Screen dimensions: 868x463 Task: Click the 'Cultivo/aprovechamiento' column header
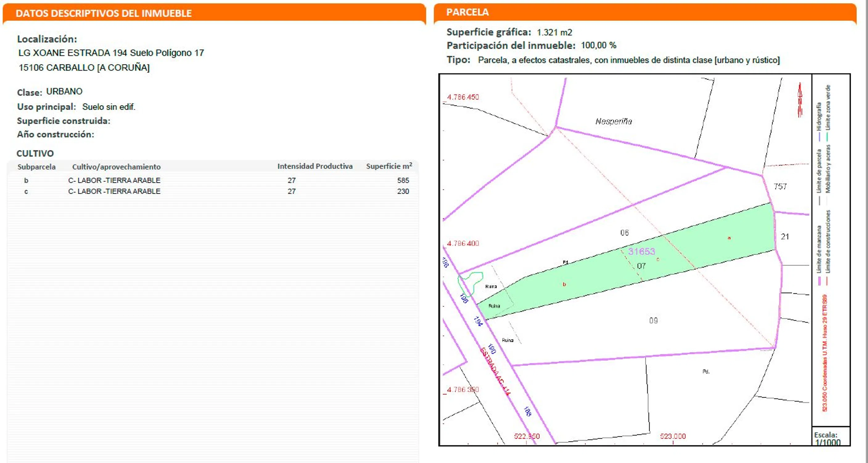[x=116, y=167]
